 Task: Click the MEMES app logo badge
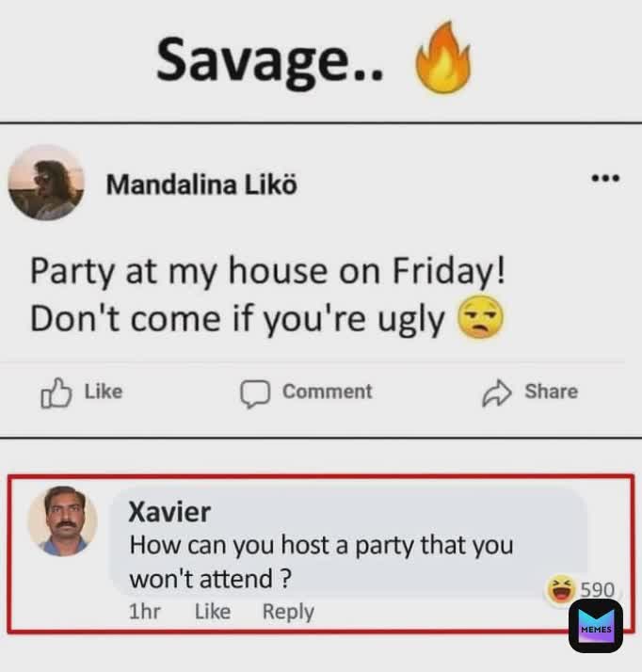click(596, 626)
